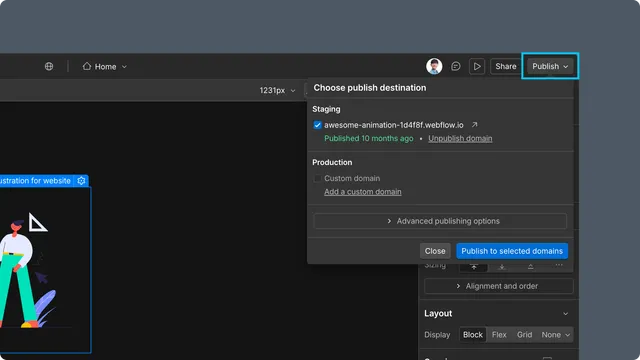The image size is (640, 360).
Task: Select Block display option
Action: (473, 335)
